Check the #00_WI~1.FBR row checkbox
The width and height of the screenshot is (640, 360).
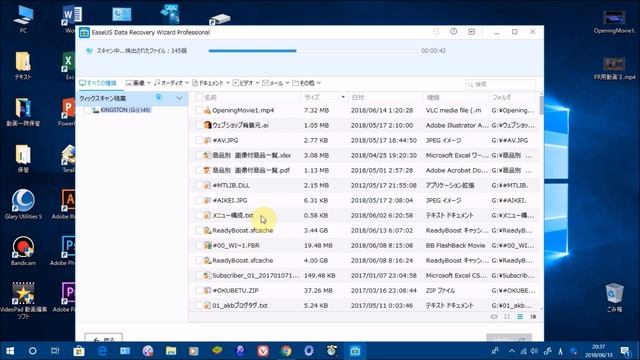coord(199,245)
